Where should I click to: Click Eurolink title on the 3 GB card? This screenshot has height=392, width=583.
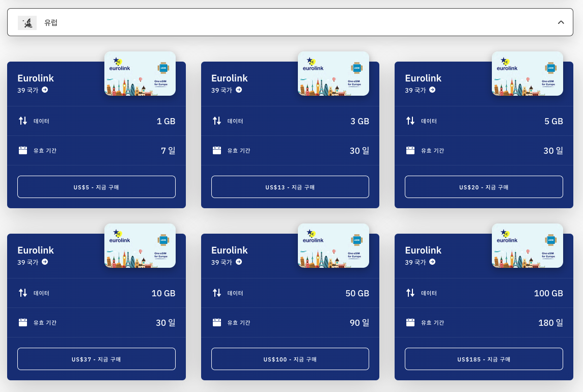pos(230,78)
